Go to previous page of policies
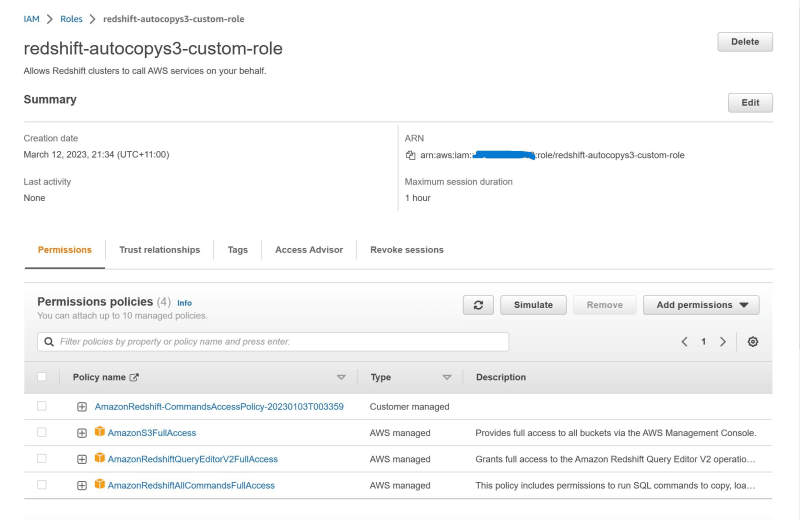The image size is (800, 520). 685,342
